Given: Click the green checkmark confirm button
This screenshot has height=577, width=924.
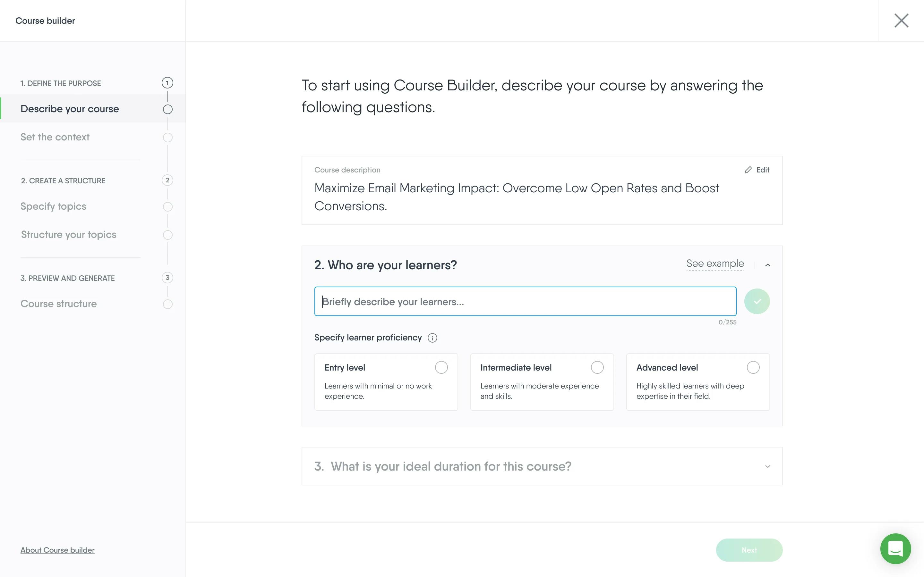Looking at the screenshot, I should [x=757, y=301].
